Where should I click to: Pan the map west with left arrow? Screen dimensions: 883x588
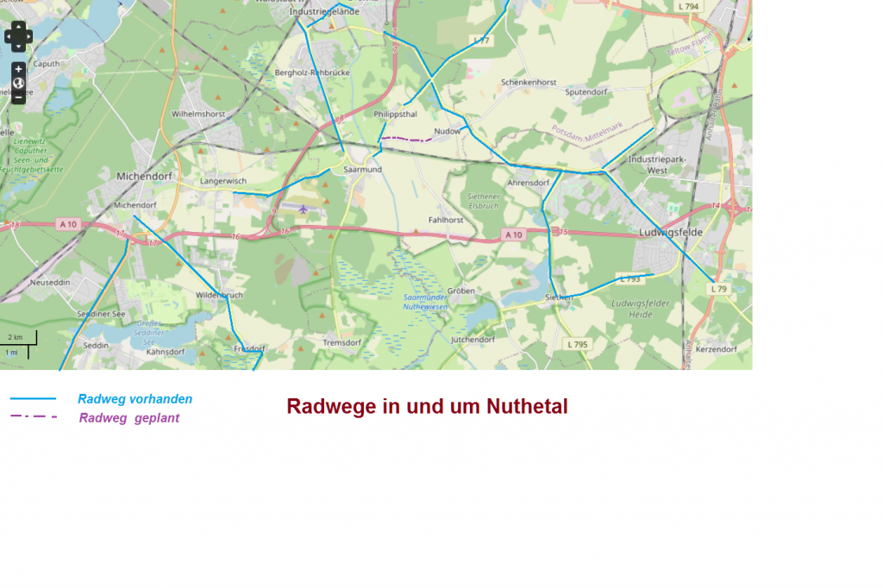pyautogui.click(x=9, y=36)
